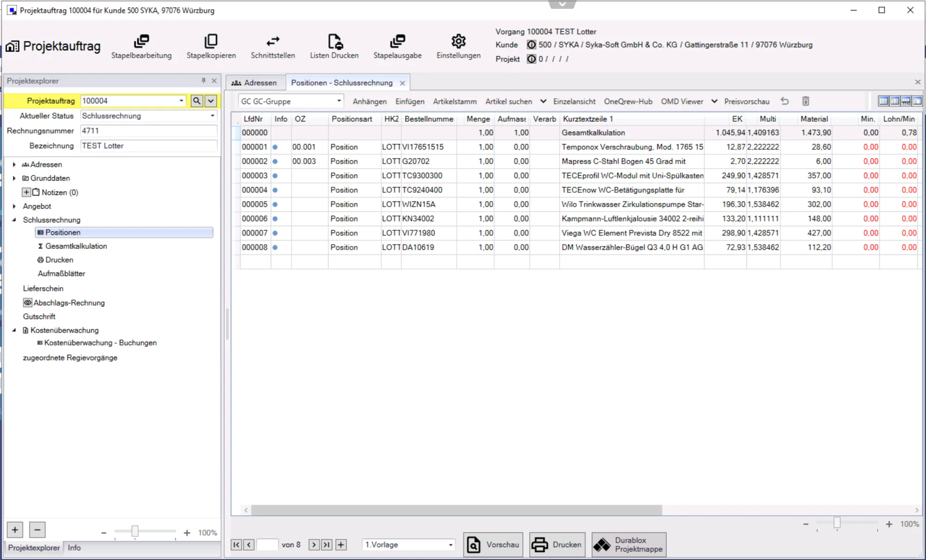Expand the Angebot tree node
926x560 pixels.
point(14,206)
